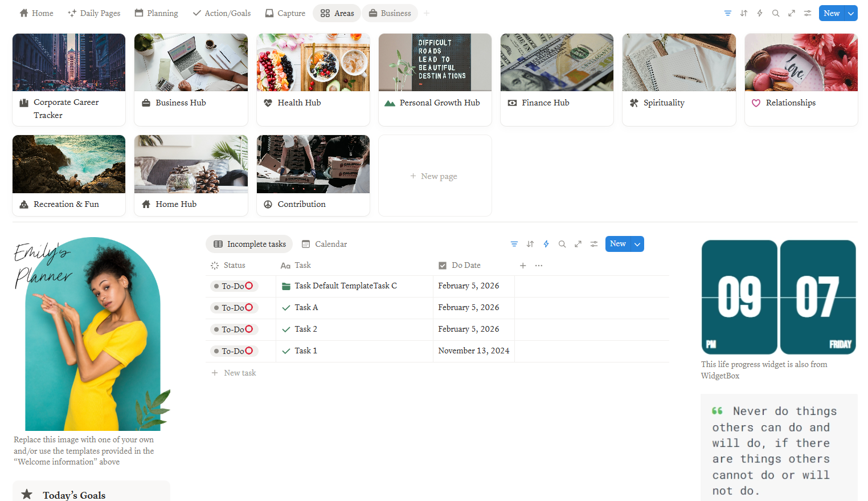Click the sort icon above the task table

point(530,243)
